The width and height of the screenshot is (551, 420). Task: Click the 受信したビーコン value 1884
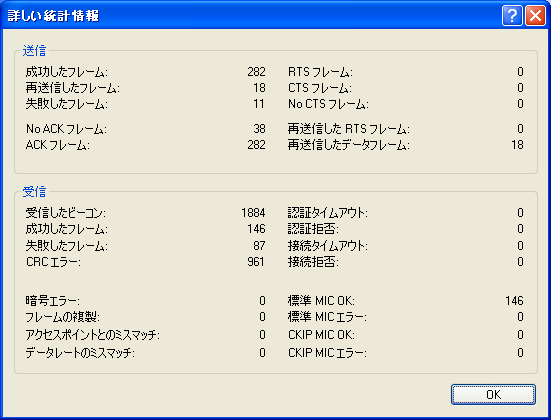click(253, 213)
